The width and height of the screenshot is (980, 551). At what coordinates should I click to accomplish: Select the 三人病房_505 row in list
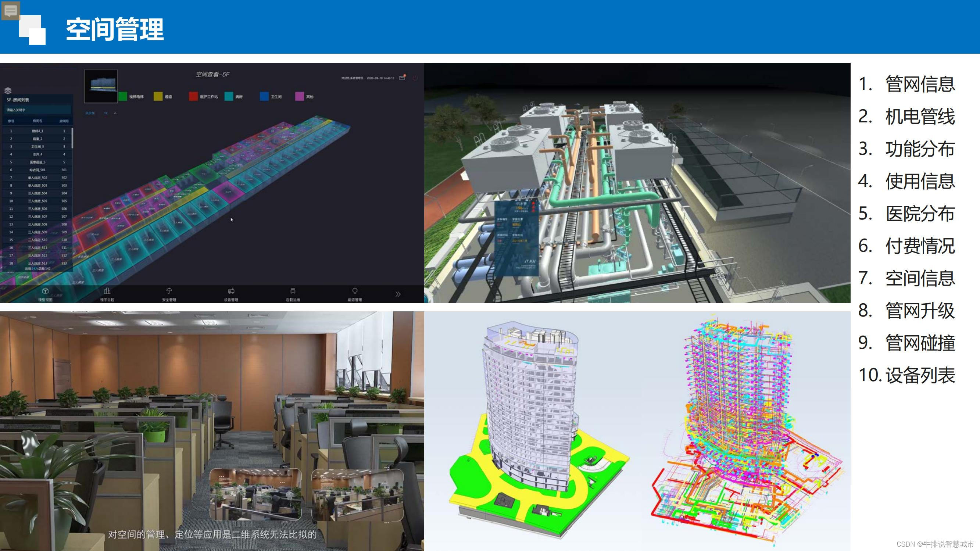click(37, 201)
